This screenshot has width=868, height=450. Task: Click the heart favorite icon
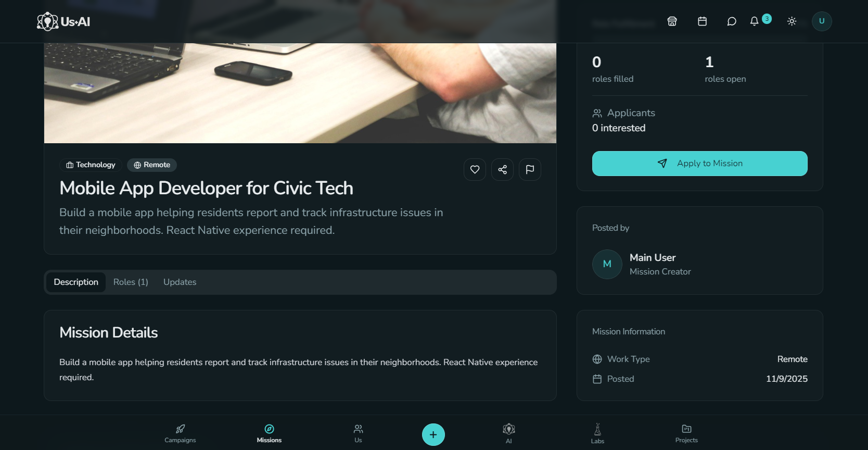click(475, 169)
